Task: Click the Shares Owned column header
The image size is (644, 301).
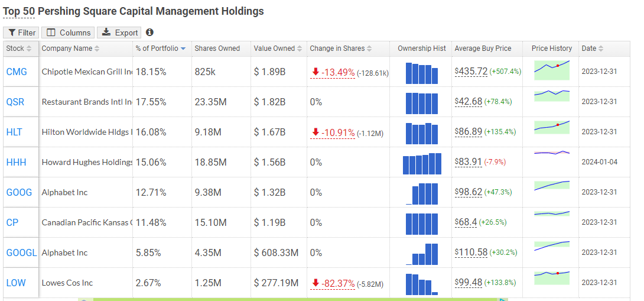Action: (222, 48)
